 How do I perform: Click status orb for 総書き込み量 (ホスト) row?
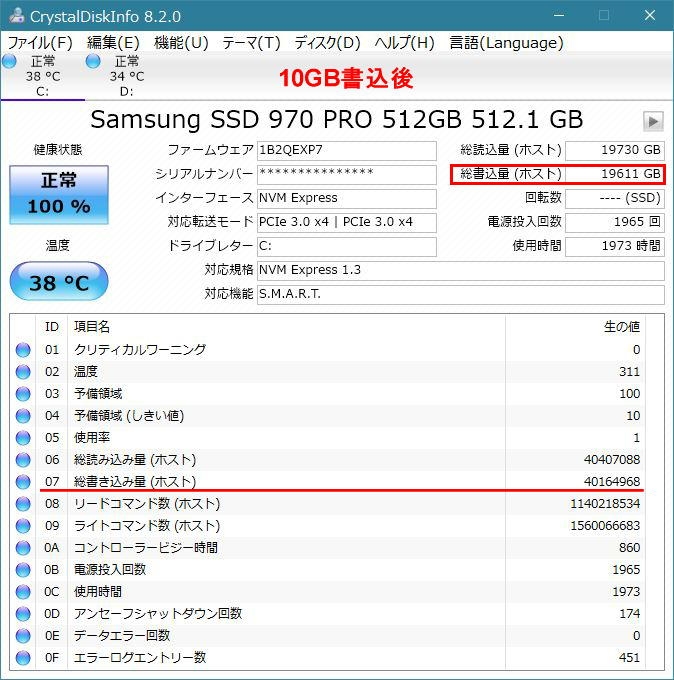23,482
